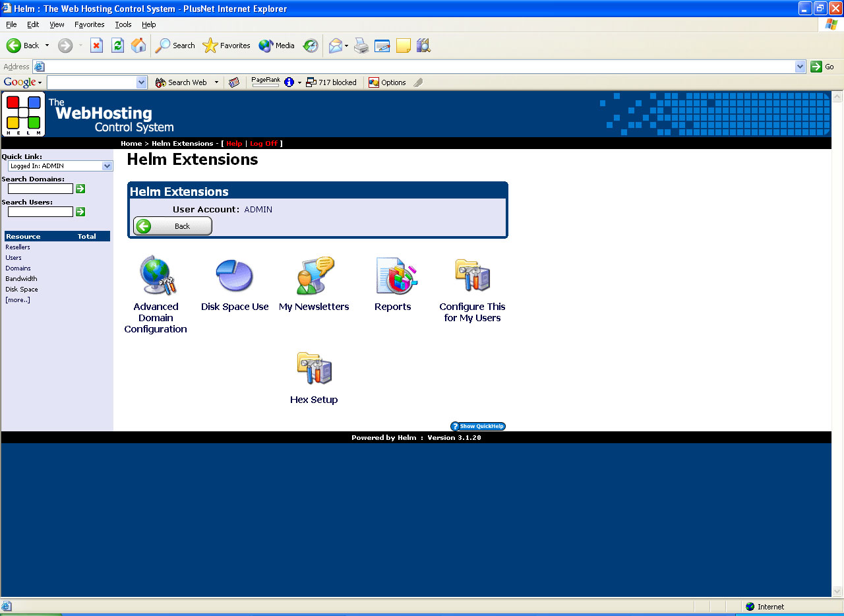Click the Home breadcrumb link
This screenshot has height=616, width=844.
(131, 143)
